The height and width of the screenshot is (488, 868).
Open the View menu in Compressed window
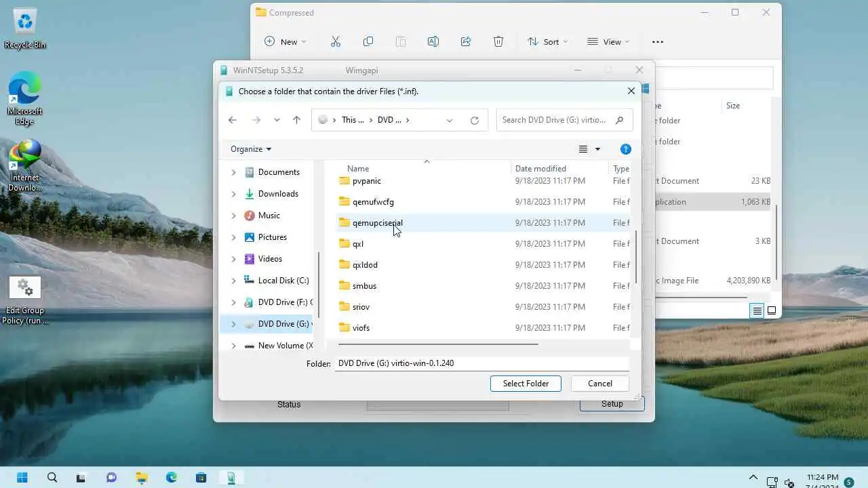pos(608,41)
